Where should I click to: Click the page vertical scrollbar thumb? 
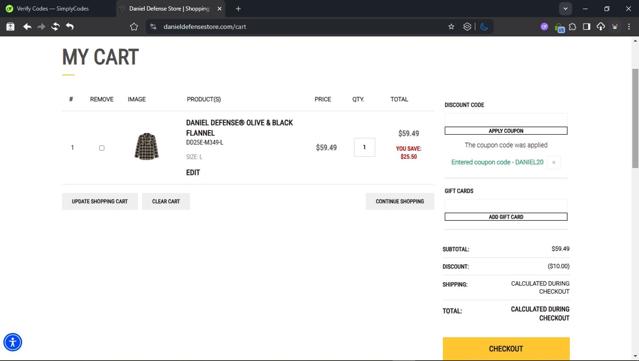pyautogui.click(x=635, y=118)
